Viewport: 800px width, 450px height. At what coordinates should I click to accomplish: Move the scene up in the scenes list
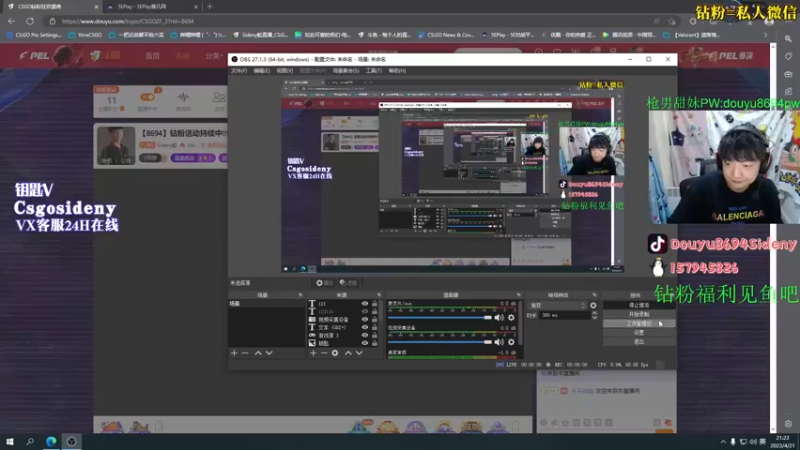click(x=258, y=353)
